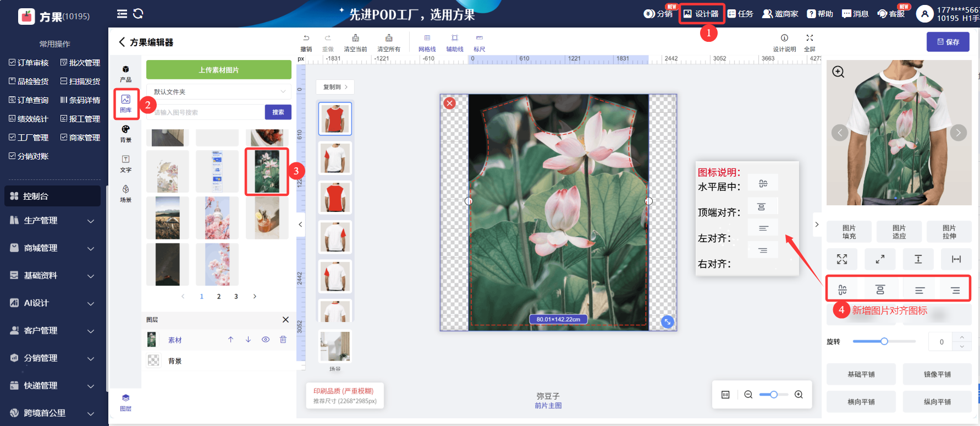Show previous preview image

pyautogui.click(x=840, y=133)
